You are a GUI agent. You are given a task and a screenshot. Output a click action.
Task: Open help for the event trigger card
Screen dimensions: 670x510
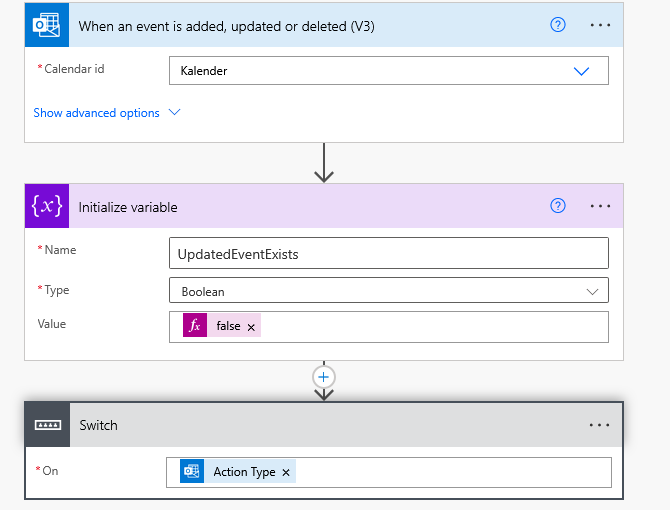click(558, 25)
